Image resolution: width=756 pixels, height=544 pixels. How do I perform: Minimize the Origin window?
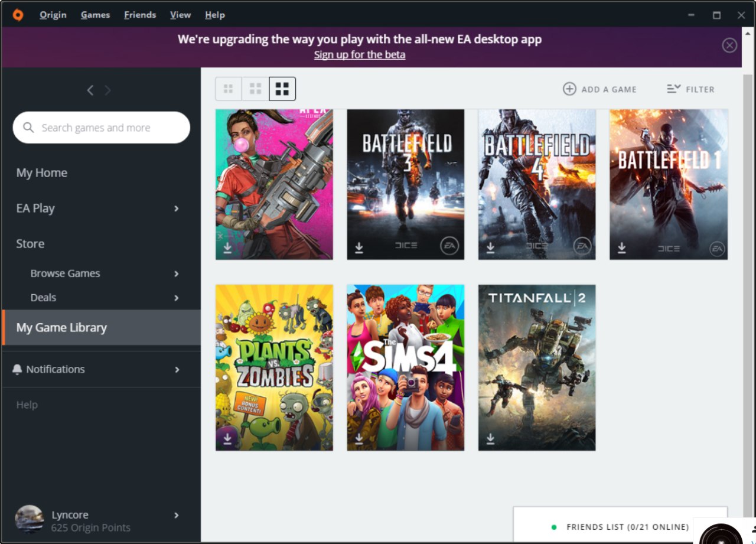click(692, 15)
